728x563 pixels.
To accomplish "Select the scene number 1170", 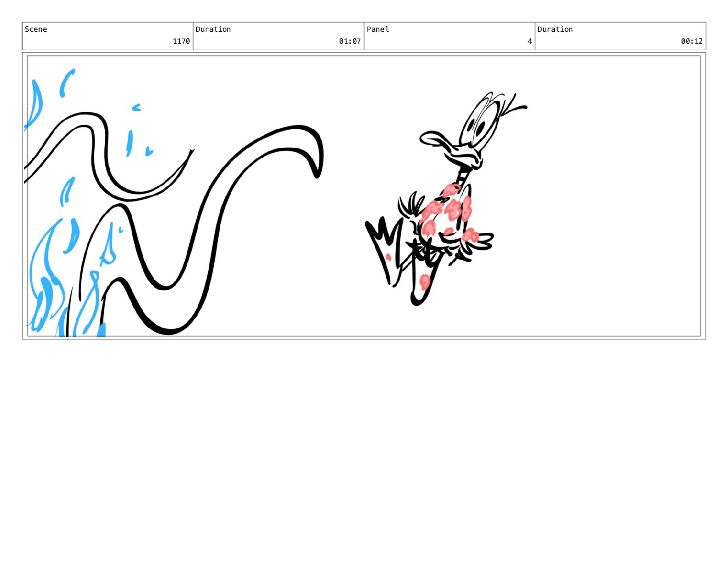I will coord(181,41).
